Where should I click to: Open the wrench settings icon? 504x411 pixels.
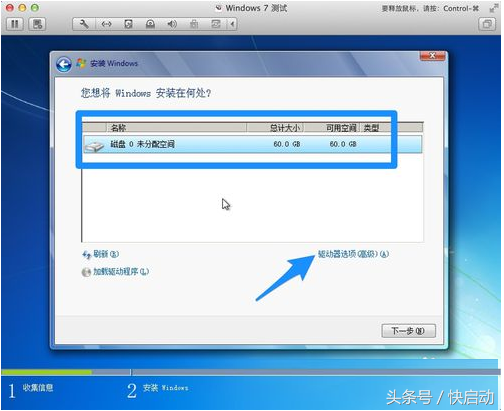[84, 24]
